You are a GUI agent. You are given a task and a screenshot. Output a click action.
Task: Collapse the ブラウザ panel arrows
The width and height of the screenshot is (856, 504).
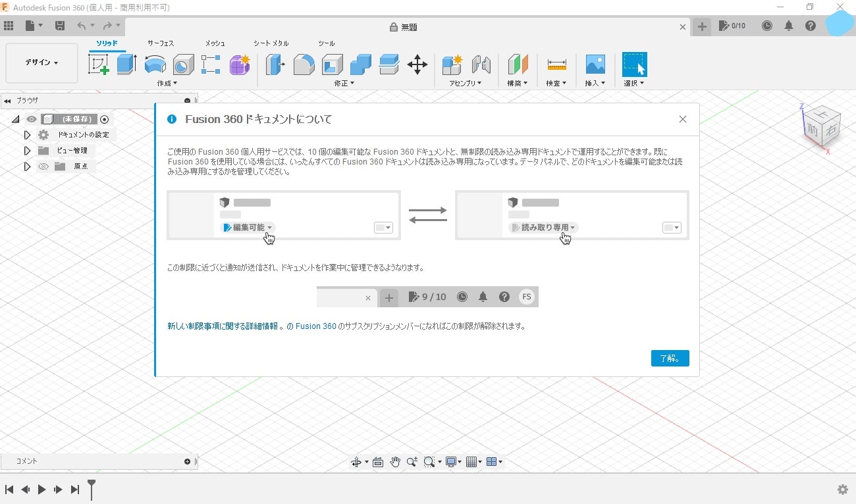tap(7, 101)
